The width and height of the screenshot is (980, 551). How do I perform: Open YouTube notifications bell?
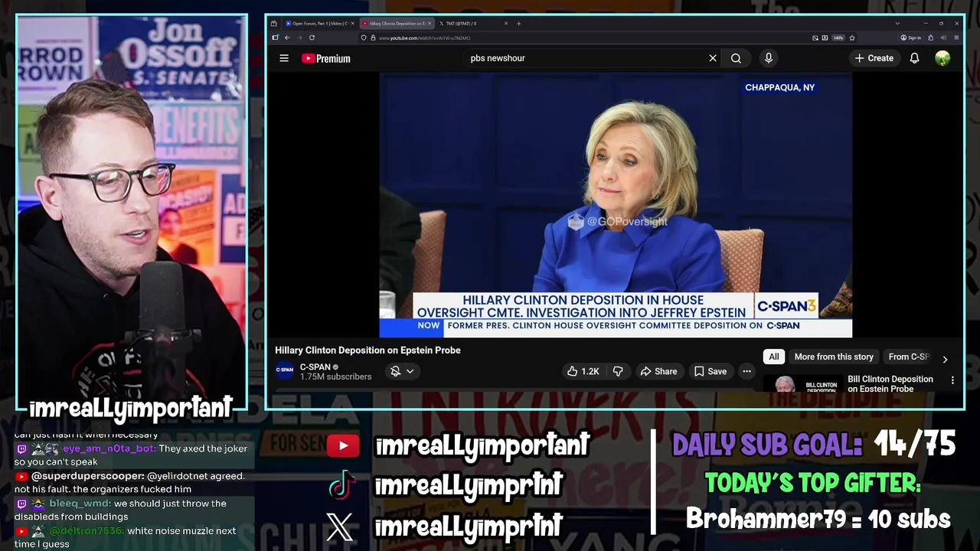pos(914,58)
